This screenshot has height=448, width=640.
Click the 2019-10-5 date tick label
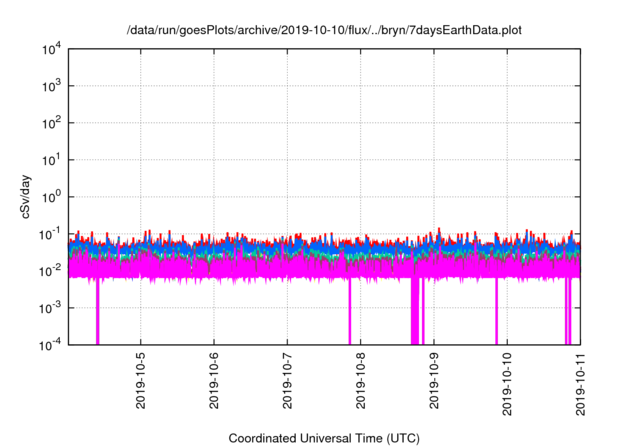coord(140,381)
